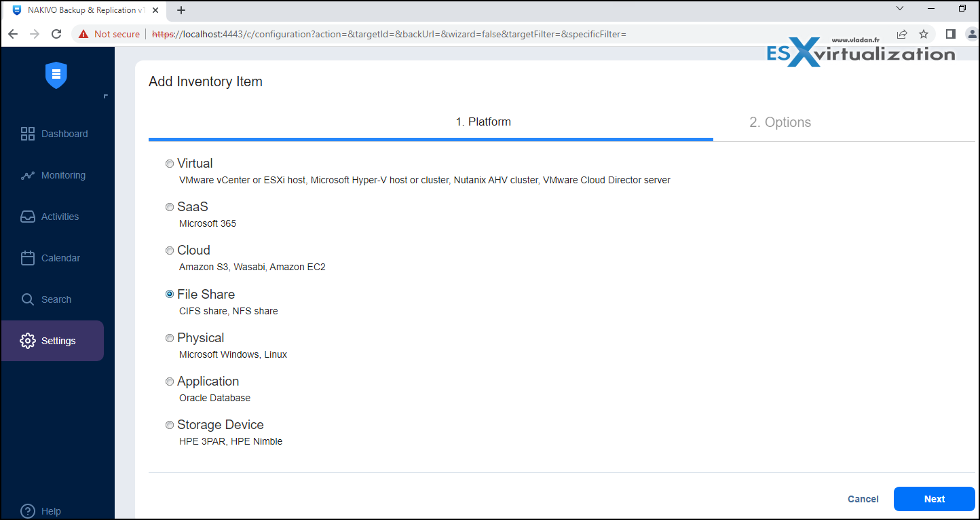Go to Activities in sidebar
980x520 pixels.
pos(50,217)
